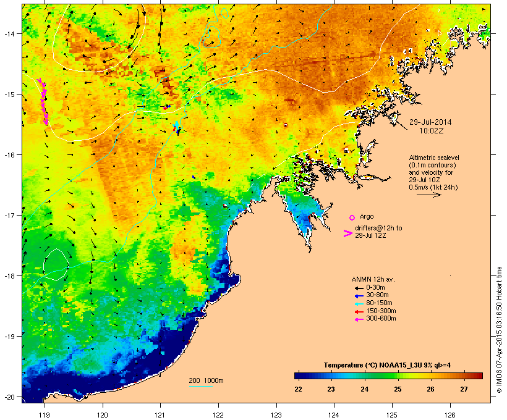The height and width of the screenshot is (420, 507).
Task: Click the '0.5m/s (1kt 24h)' label
Action: 433,187
